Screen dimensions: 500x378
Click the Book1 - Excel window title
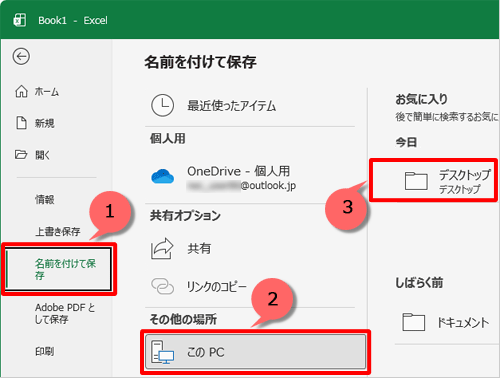(x=73, y=21)
